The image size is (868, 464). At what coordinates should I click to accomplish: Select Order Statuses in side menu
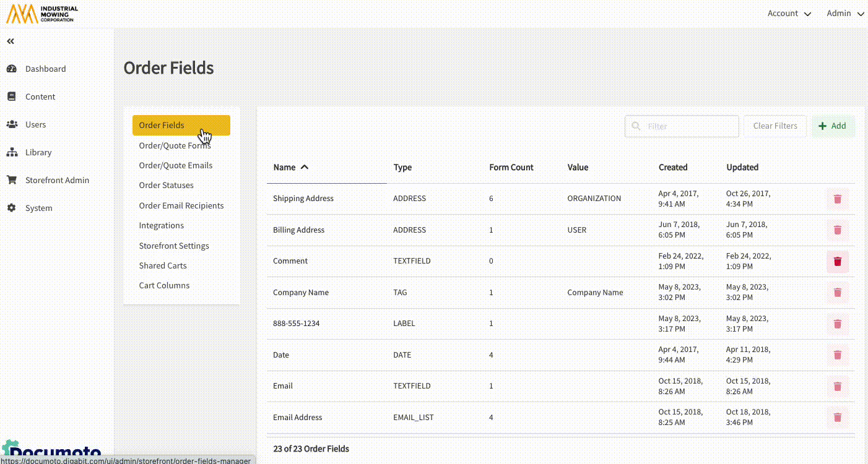(166, 185)
